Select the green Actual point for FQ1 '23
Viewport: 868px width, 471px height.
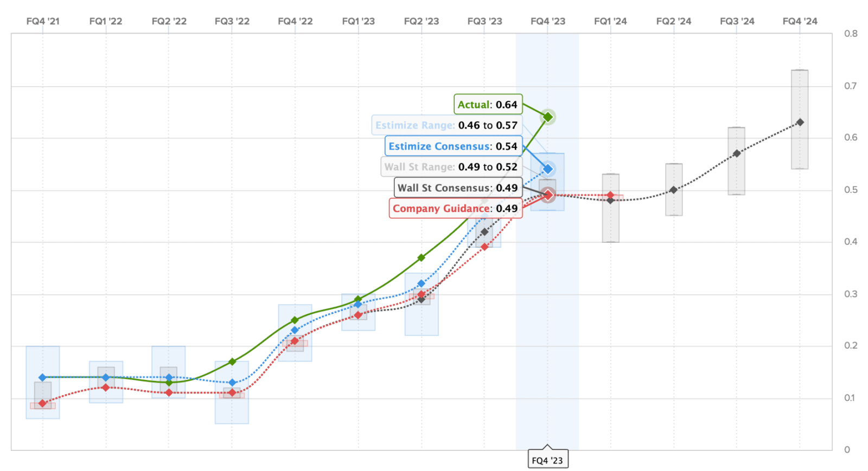coord(358,299)
